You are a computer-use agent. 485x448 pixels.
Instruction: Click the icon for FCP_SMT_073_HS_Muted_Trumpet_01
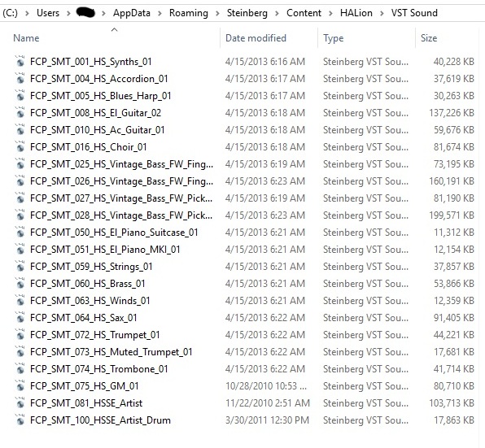click(20, 351)
